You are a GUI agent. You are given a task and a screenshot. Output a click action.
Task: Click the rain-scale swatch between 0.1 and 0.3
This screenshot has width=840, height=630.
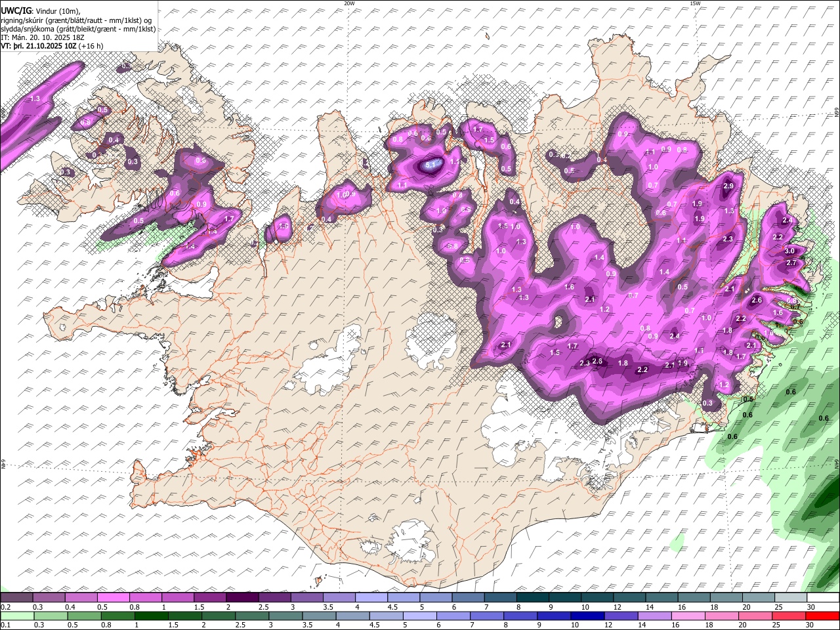[18, 616]
